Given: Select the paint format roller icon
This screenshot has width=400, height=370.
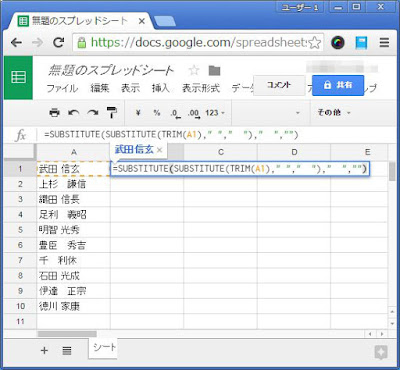Looking at the screenshot, I should click(x=112, y=113).
